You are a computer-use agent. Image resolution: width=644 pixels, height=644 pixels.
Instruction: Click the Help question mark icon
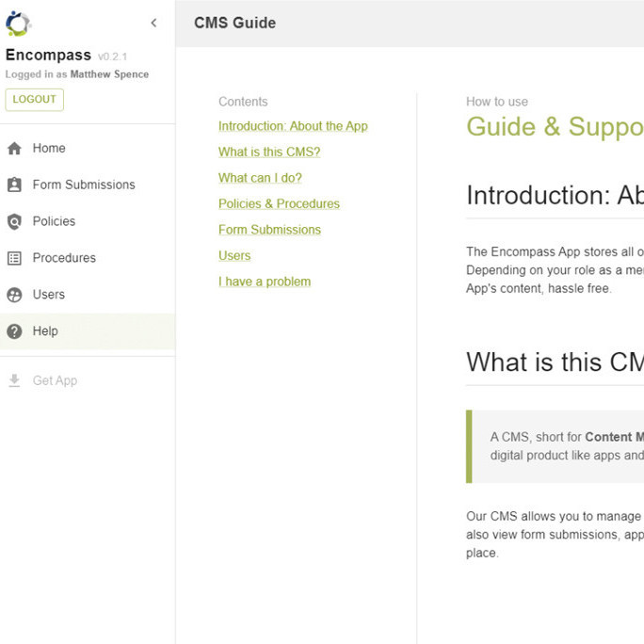[x=14, y=331]
